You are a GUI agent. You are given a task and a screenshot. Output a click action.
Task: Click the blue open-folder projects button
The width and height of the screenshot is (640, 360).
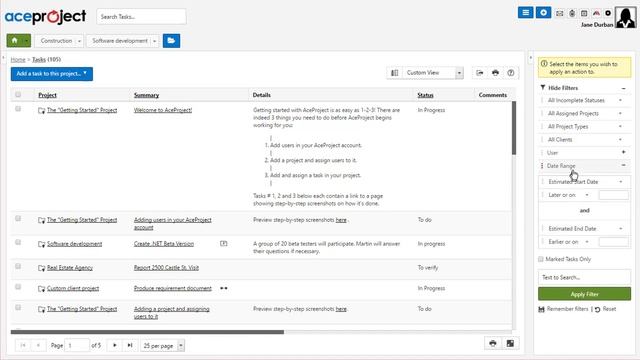tap(171, 40)
